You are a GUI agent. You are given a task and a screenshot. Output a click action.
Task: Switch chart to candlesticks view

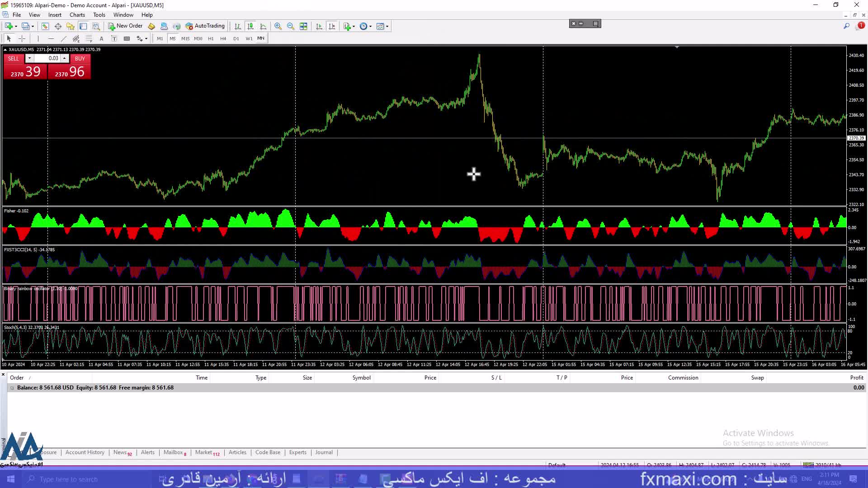coord(250,26)
